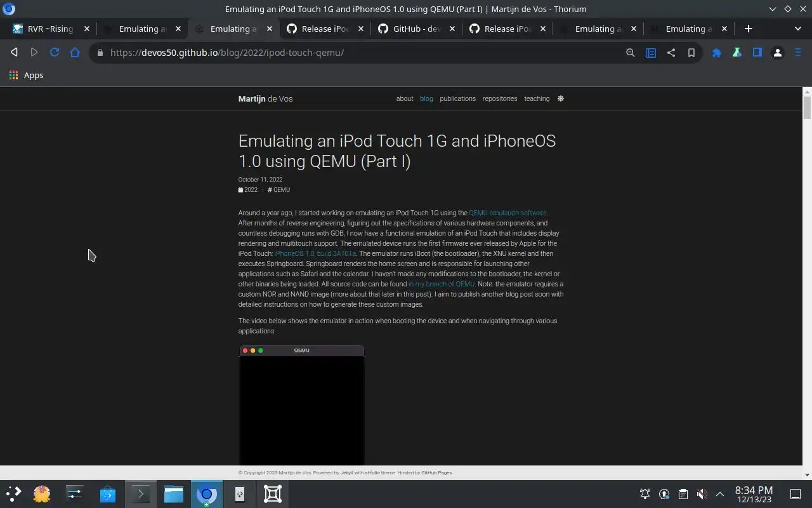This screenshot has width=812, height=508.
Task: Open the browser home page icon
Action: coord(75,53)
